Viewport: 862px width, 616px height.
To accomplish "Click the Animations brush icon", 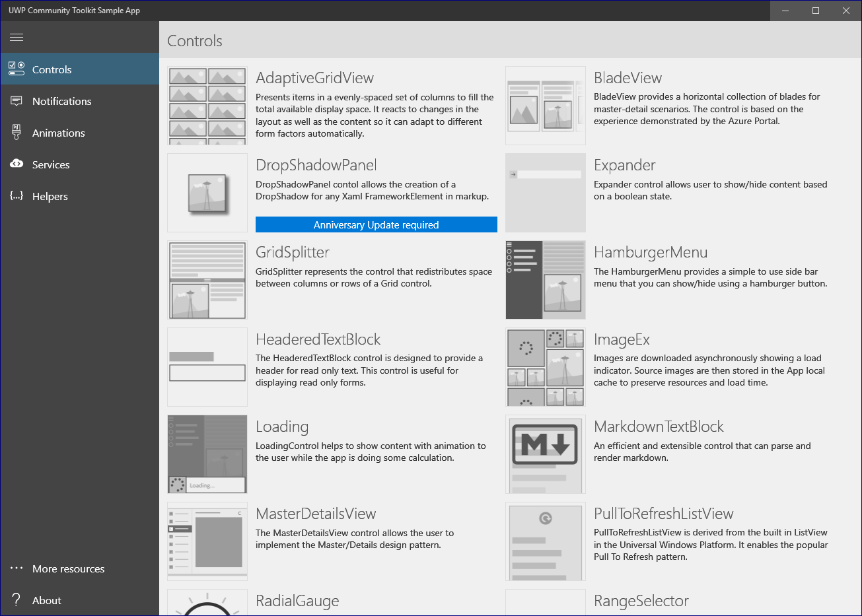I will (17, 133).
